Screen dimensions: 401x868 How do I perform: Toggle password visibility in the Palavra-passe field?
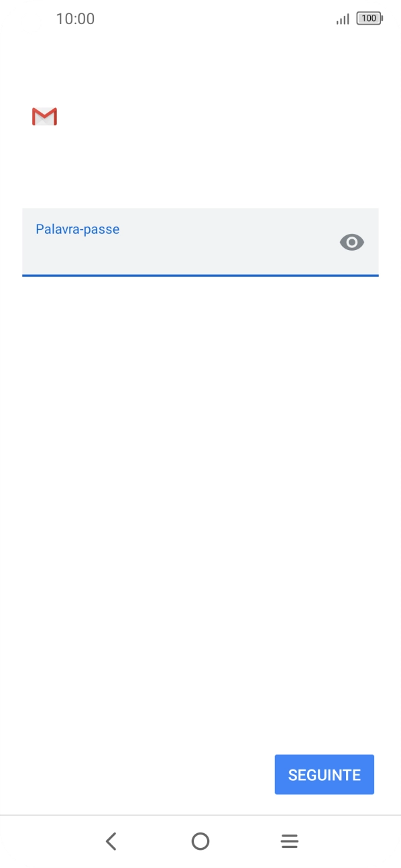(x=352, y=242)
